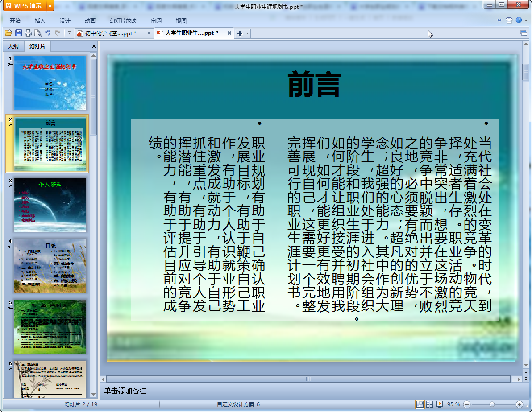532x412 pixels.
Task: Click the animation star icon under slide 1 number
Action: point(10,65)
